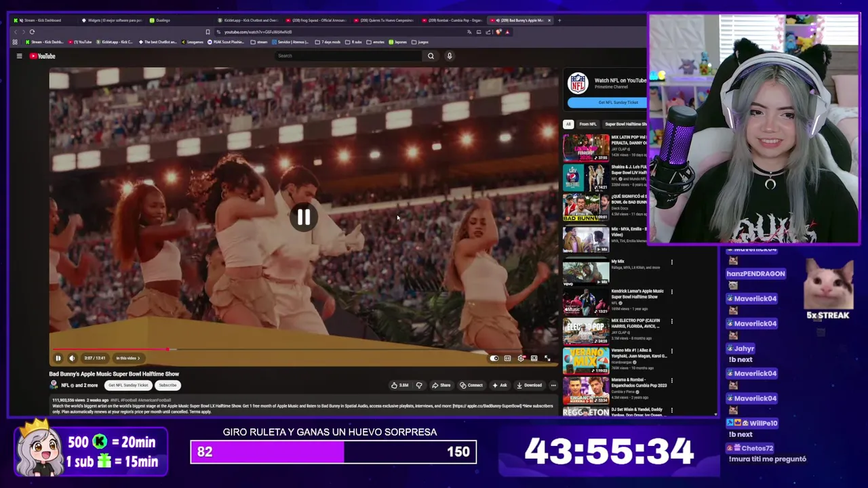Mute the video with the volume icon
Image resolution: width=868 pixels, height=488 pixels.
tap(72, 358)
